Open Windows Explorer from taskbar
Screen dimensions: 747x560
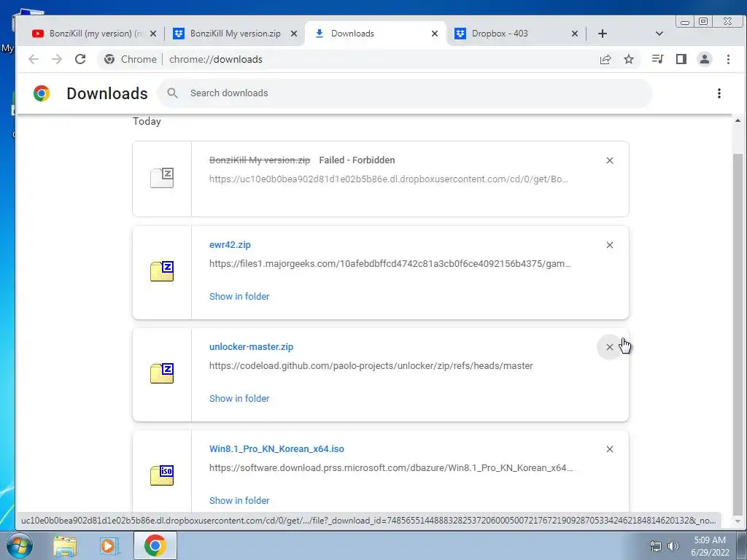click(x=65, y=546)
